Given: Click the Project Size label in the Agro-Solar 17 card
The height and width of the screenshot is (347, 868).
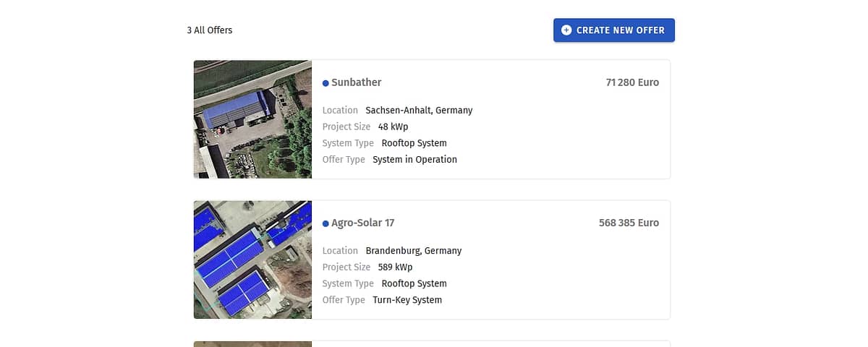Looking at the screenshot, I should [x=346, y=267].
